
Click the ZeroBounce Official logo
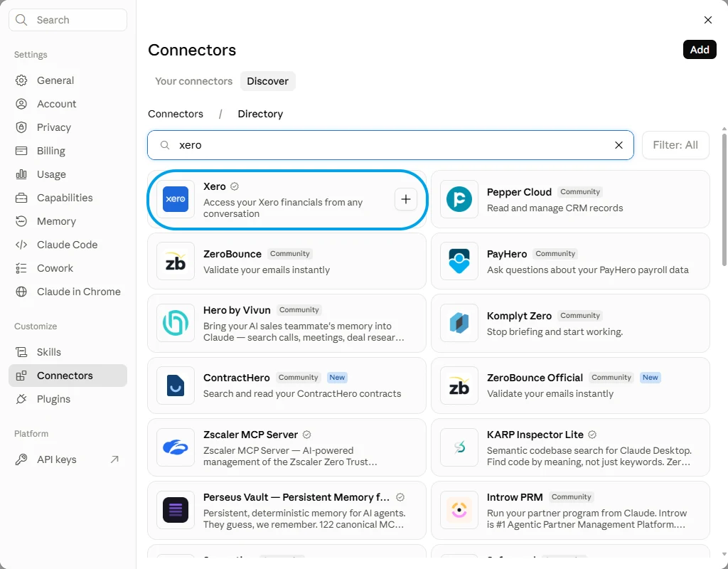pos(459,385)
